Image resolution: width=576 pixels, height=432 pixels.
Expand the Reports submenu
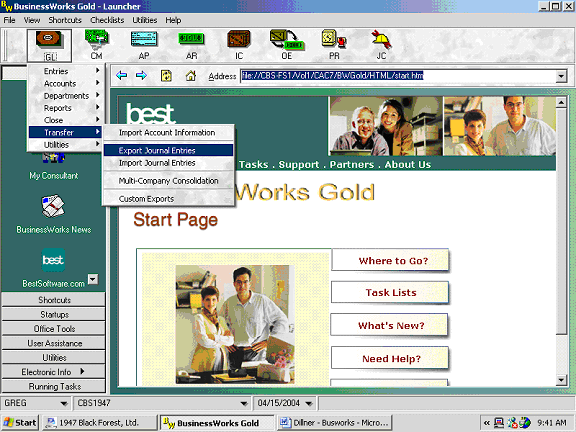65,108
